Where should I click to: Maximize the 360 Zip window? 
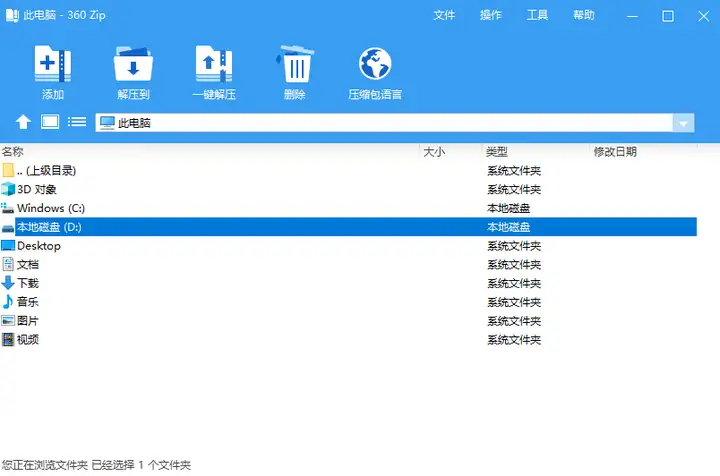pos(668,16)
